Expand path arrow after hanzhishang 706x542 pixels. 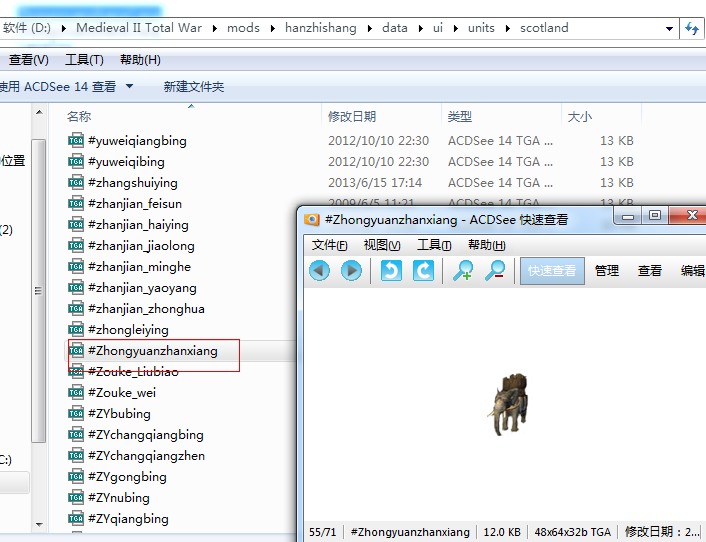pos(370,28)
